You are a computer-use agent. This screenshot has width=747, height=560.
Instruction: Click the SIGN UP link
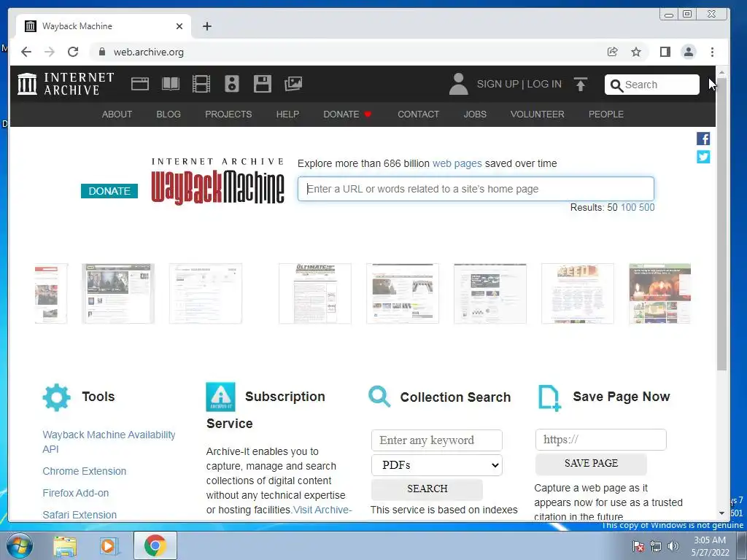(498, 85)
